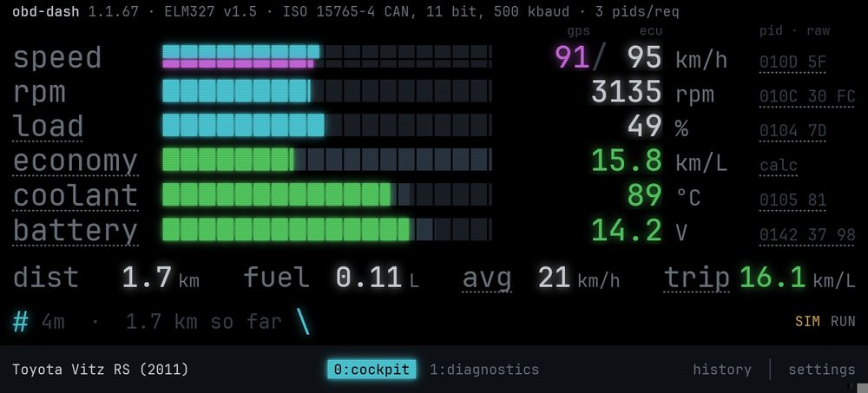This screenshot has width=868, height=393.
Task: Click the battery label
Action: tap(76, 230)
